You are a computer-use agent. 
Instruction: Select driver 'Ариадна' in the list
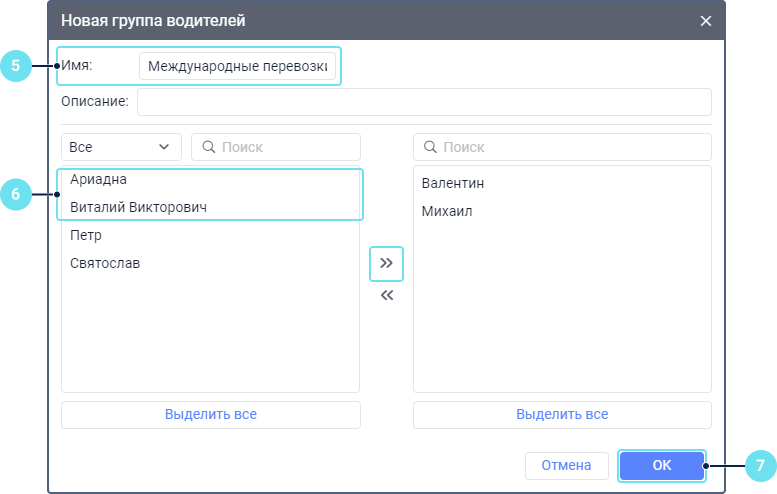(99, 179)
